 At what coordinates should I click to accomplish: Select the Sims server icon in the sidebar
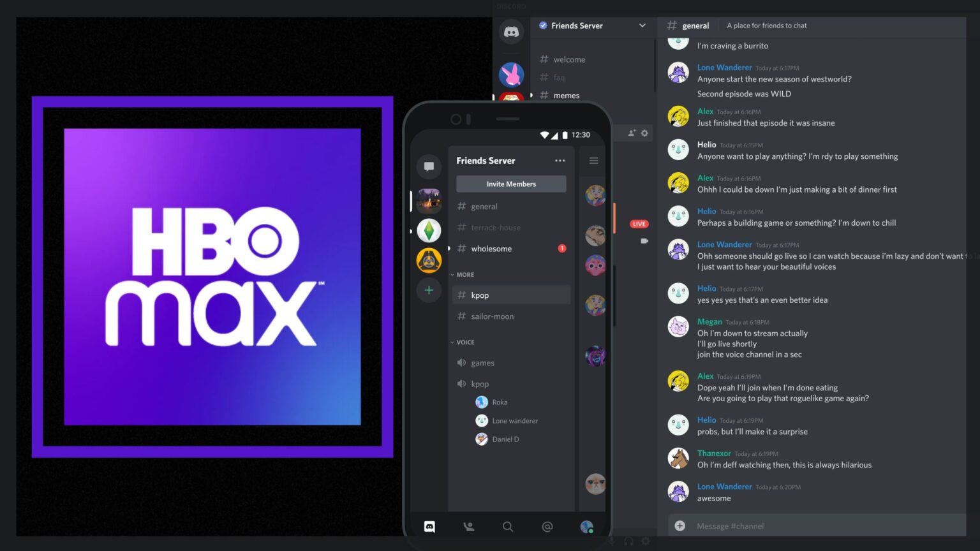coord(429,230)
